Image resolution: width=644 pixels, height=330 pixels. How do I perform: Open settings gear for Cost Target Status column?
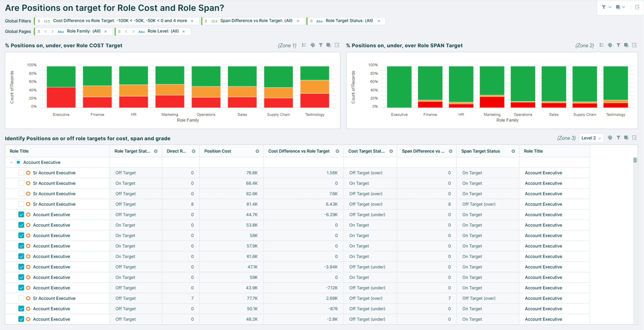pos(391,151)
